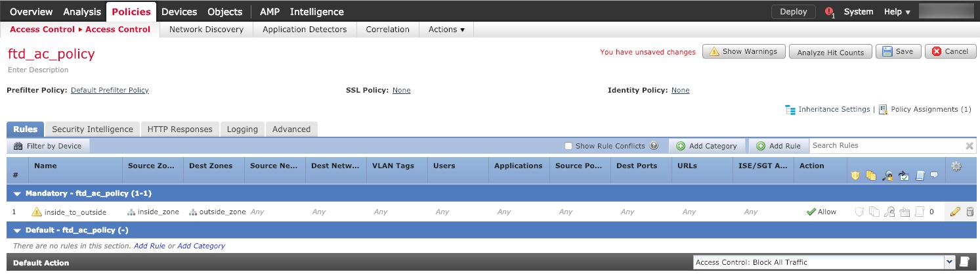Click the Add Rule button
980x276 pixels.
tap(778, 146)
